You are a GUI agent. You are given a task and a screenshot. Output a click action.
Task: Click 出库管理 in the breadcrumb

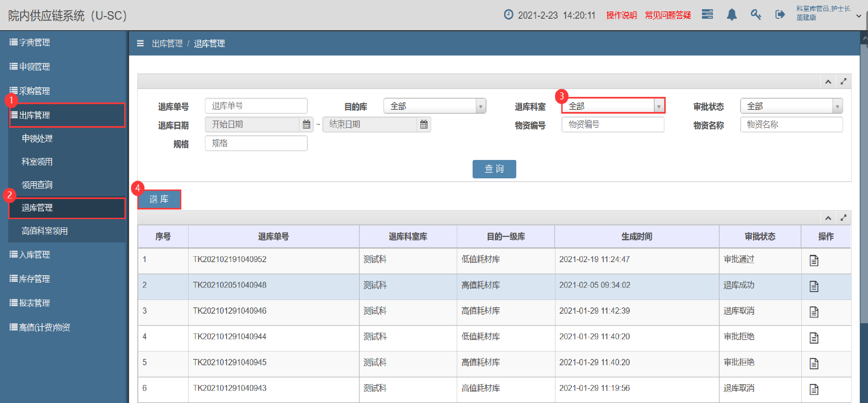(x=167, y=43)
